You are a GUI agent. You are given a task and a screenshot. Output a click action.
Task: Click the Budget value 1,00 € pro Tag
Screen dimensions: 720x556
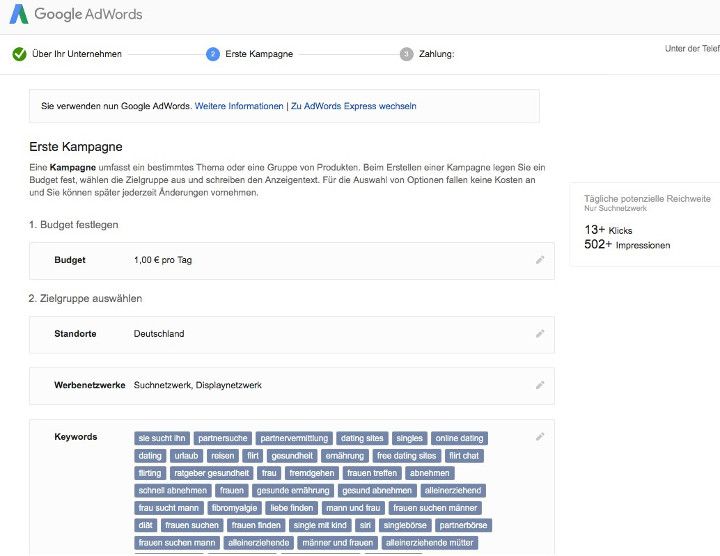pyautogui.click(x=163, y=260)
